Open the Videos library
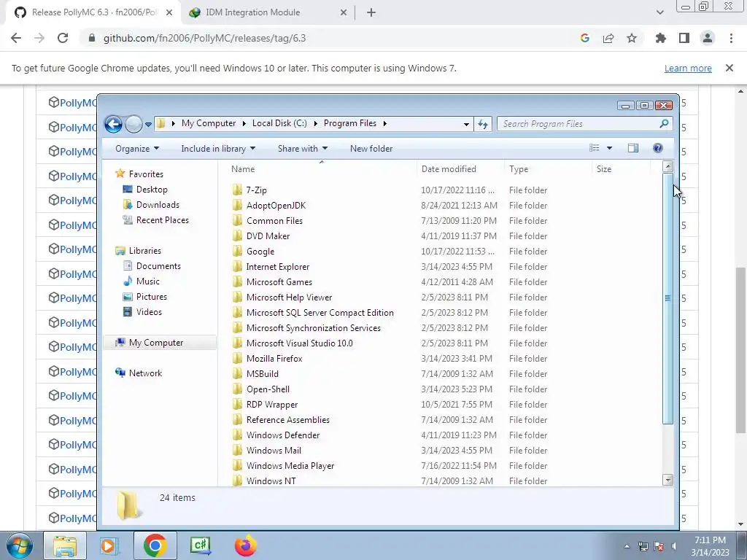This screenshot has height=560, width=747. coord(149,312)
